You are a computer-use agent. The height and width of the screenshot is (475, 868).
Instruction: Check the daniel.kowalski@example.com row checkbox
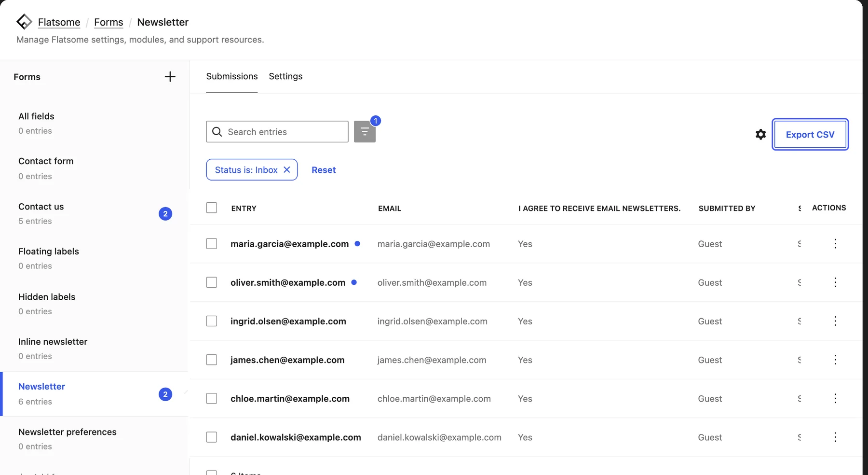click(x=212, y=437)
